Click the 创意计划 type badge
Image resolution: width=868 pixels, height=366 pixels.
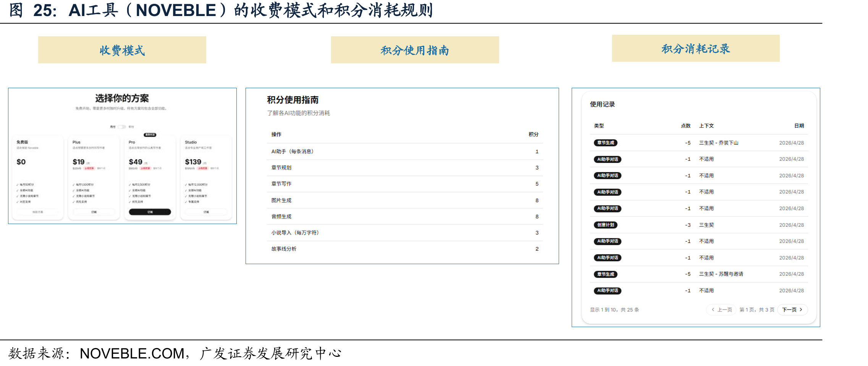[606, 225]
